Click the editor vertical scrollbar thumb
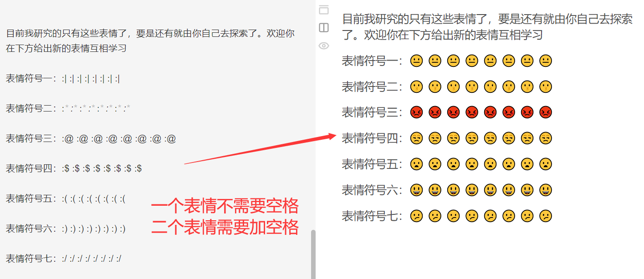Image resolution: width=644 pixels, height=279 pixels. [313, 254]
